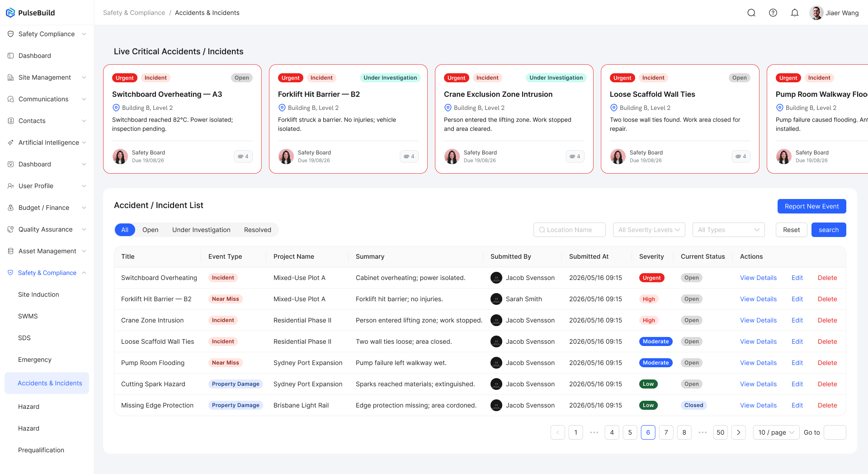Click the Budget / Finance money bag icon

tap(11, 208)
